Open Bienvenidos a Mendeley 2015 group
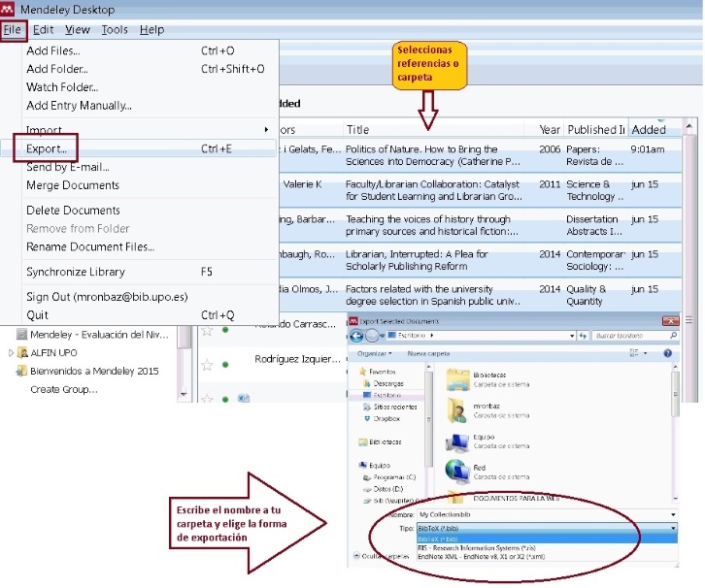The image size is (705, 588). pos(87,371)
